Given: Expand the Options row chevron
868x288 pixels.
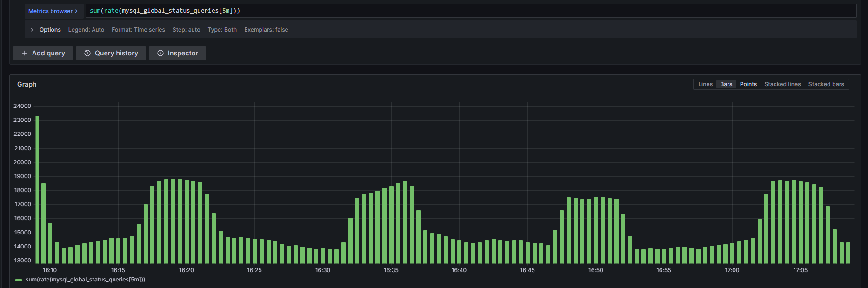Looking at the screenshot, I should point(32,30).
